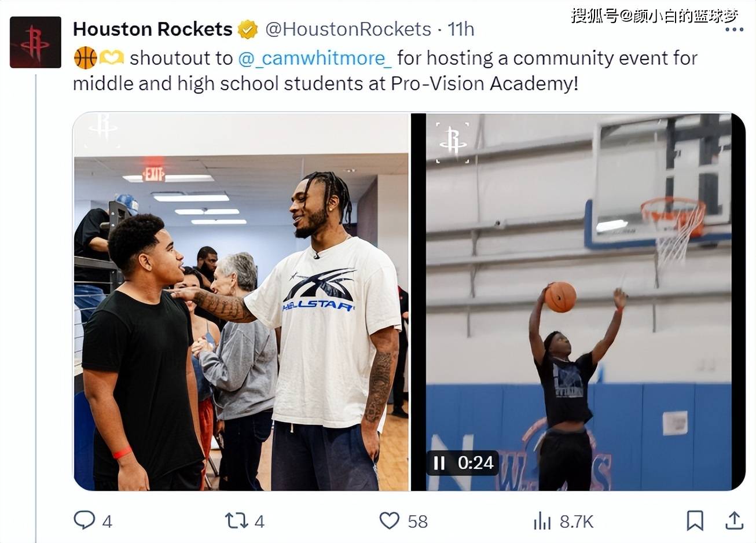Click the 8.7K views count
The image size is (756, 543).
click(577, 522)
